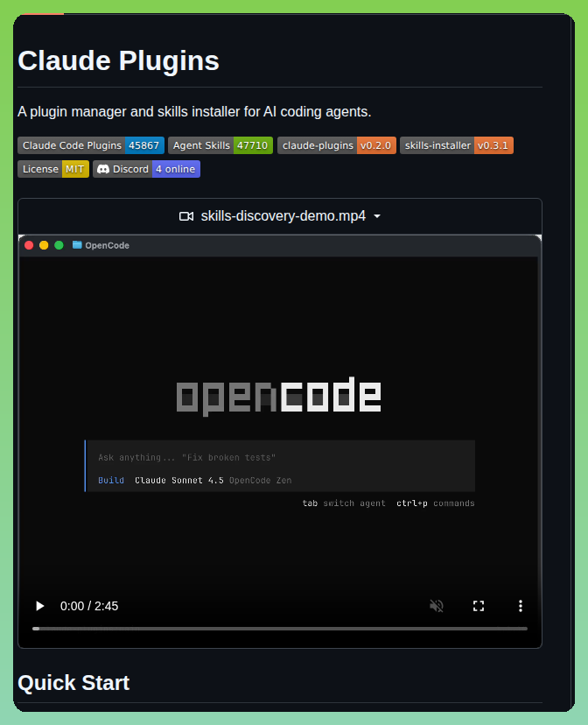Click Claude Sonnet 4.5 text in video
This screenshot has height=725, width=588.
[x=179, y=481]
